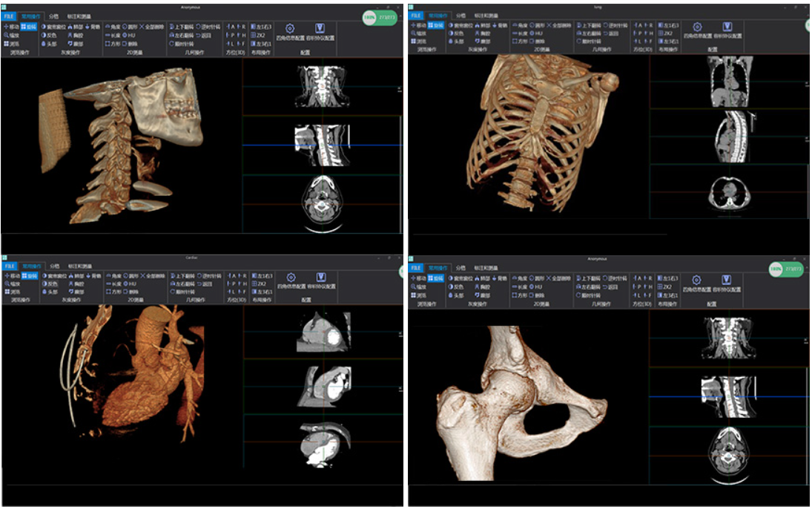Screen dimensions: 812x512
Task: Rotate clockwise (顺时针转) in heart window
Action: pyautogui.click(x=182, y=292)
